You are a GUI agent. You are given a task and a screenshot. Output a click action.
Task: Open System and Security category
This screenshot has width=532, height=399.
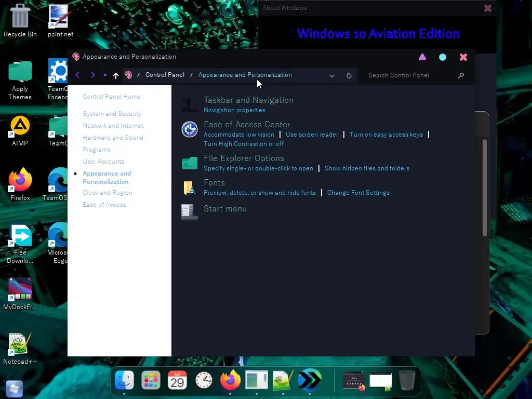[112, 114]
